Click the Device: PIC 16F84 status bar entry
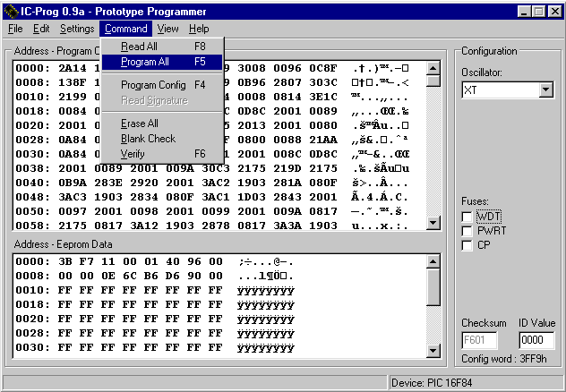This screenshot has width=566, height=392. click(476, 383)
